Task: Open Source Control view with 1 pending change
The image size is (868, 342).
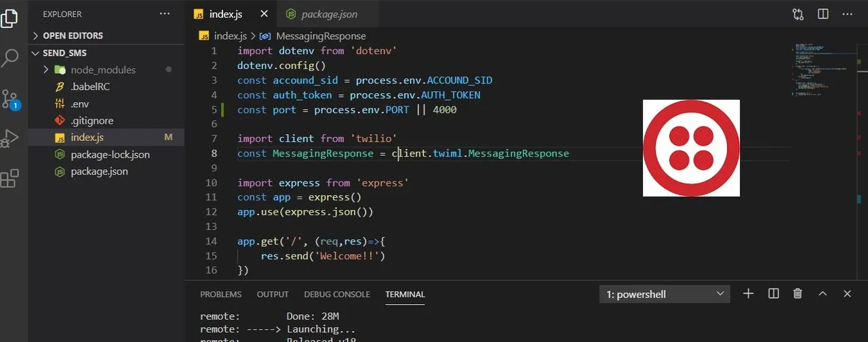Action: (x=9, y=100)
